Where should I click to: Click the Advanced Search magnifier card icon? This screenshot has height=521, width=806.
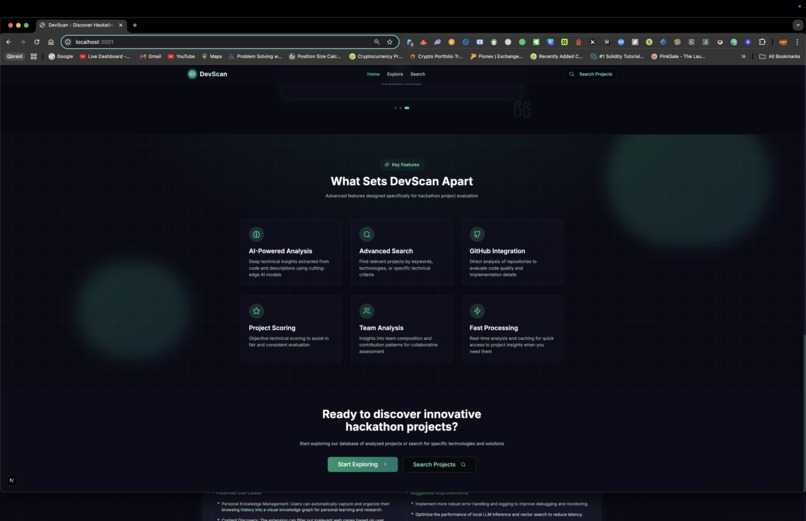click(367, 234)
